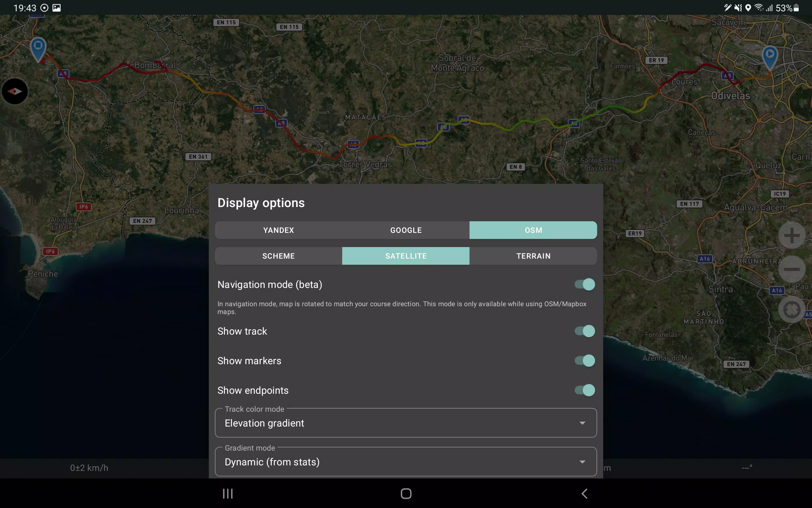
Task: Open the recent apps icon
Action: tap(227, 493)
